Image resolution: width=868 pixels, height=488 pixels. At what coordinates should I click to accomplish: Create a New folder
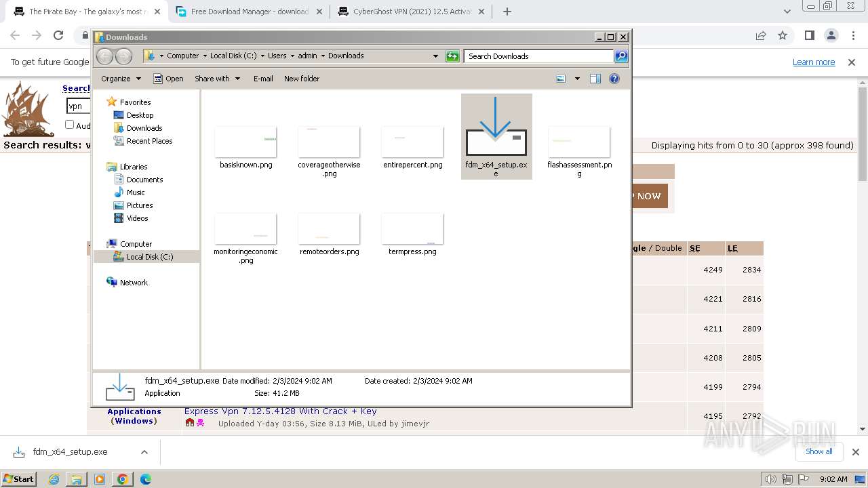pyautogui.click(x=302, y=79)
